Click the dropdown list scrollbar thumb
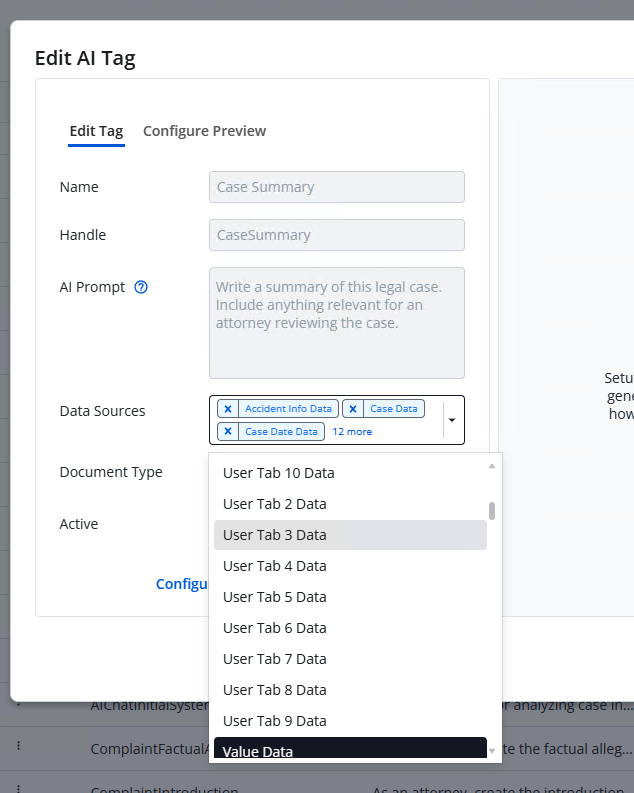This screenshot has height=793, width=634. tap(492, 510)
